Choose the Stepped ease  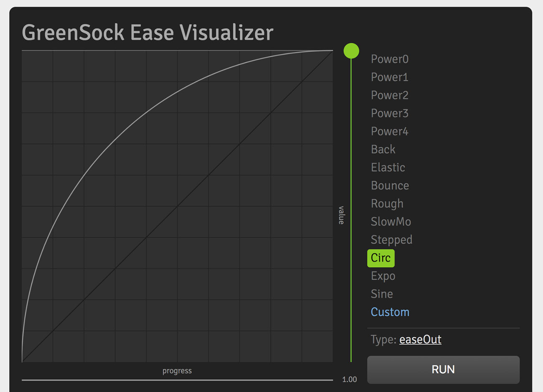(391, 240)
